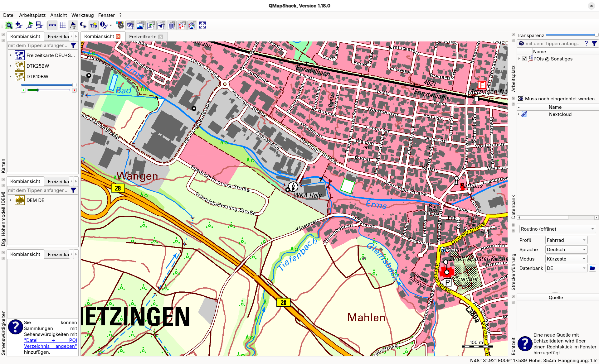
Task: Toggle map tooltips Tip icon
Action: pos(94,26)
